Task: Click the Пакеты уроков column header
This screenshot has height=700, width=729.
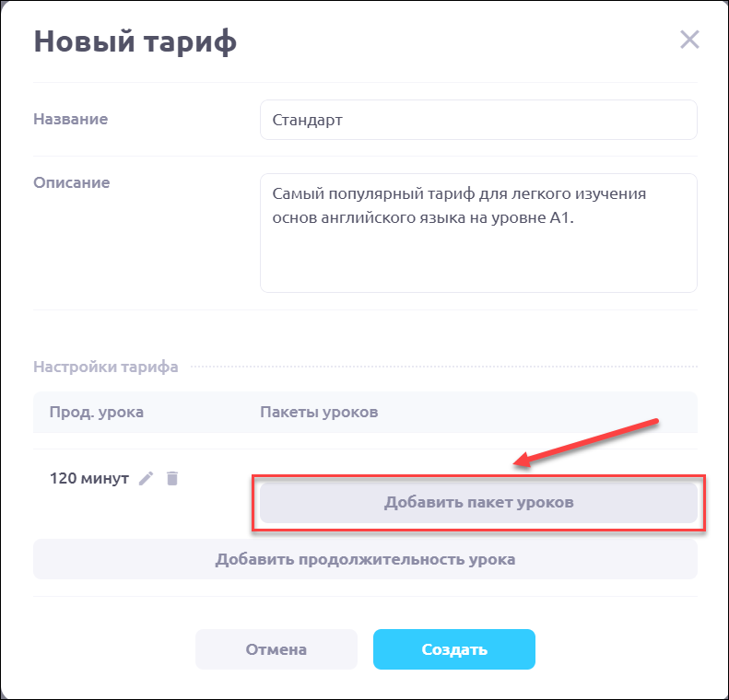Action: (319, 412)
